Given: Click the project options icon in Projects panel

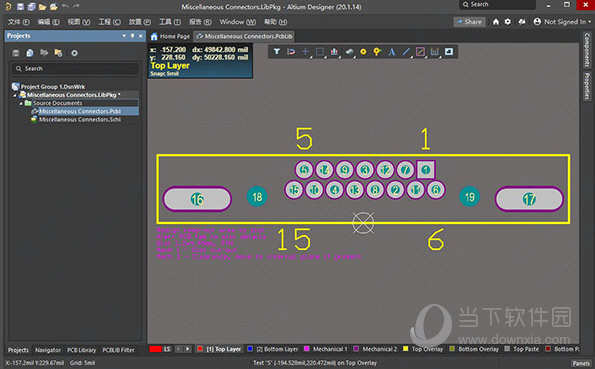Looking at the screenshot, I should (x=44, y=53).
